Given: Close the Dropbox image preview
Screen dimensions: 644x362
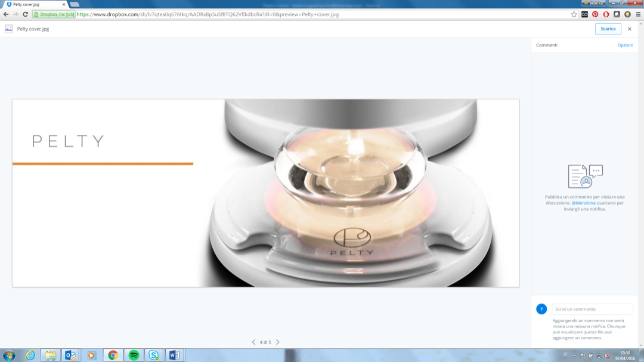Looking at the screenshot, I should tap(630, 29).
